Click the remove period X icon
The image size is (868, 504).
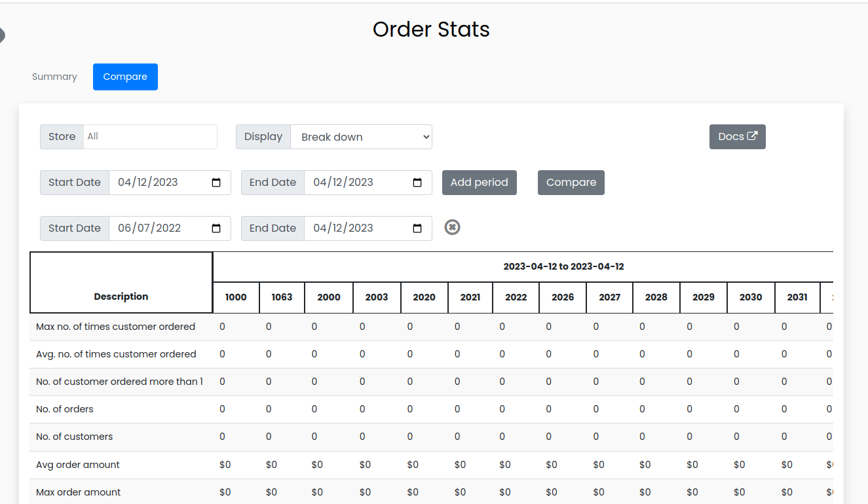[x=452, y=227]
